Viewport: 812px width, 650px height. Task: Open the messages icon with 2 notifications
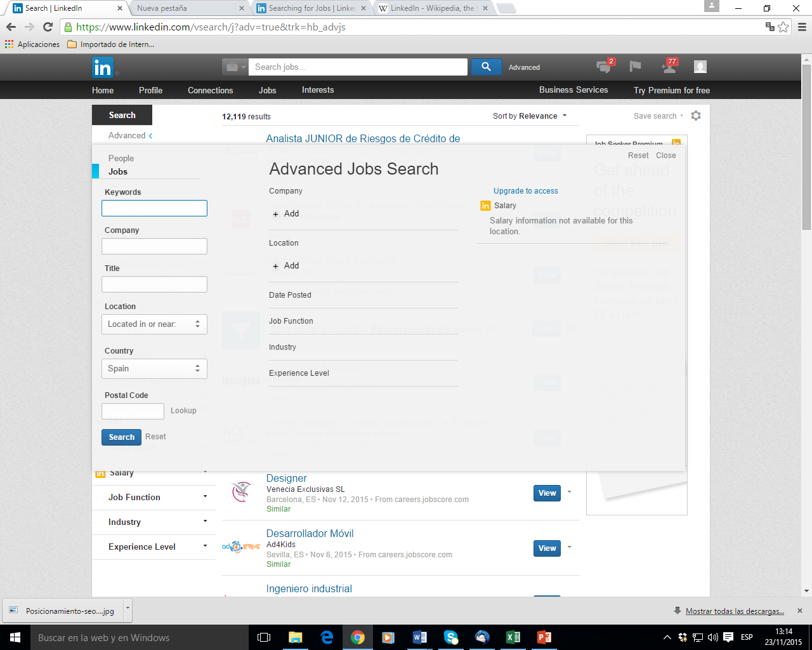tap(604, 67)
